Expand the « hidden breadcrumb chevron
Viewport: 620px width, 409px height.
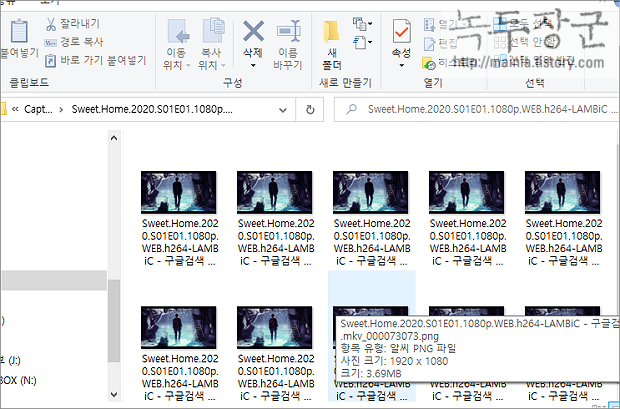[15, 109]
